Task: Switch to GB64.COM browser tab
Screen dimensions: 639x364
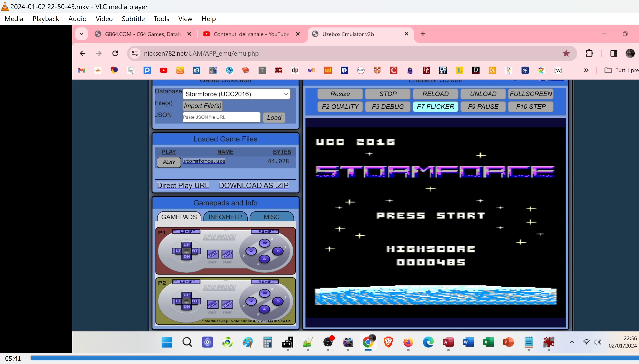Action: (x=143, y=34)
